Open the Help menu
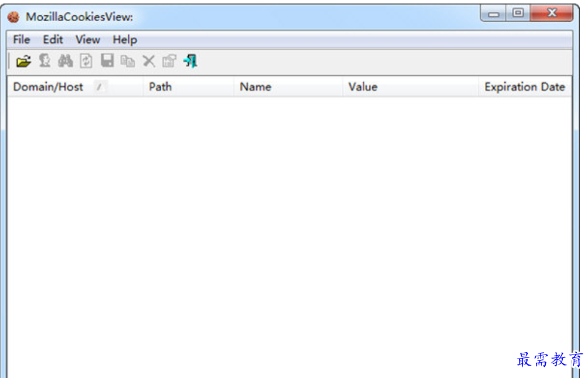Screen dimensions: 588x378 125,39
